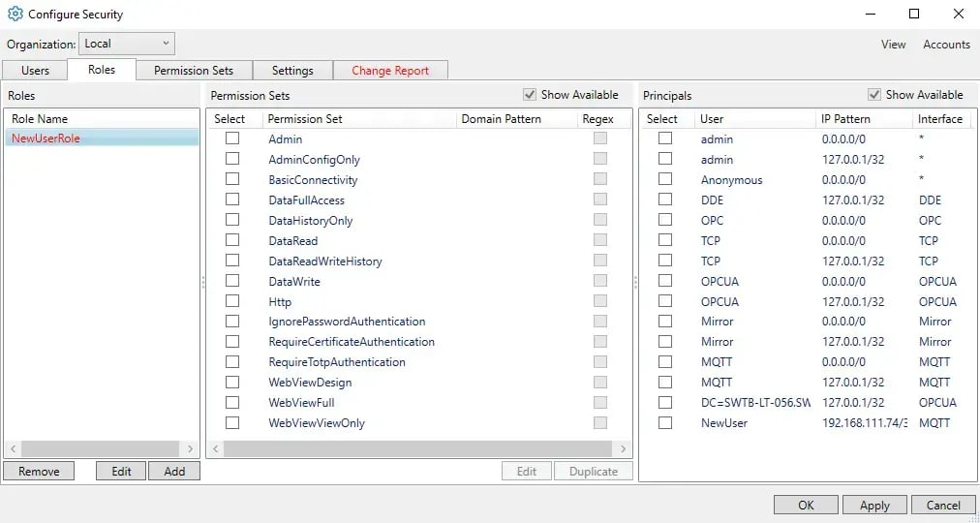Open the Accounts menu
980x523 pixels.
coord(946,45)
